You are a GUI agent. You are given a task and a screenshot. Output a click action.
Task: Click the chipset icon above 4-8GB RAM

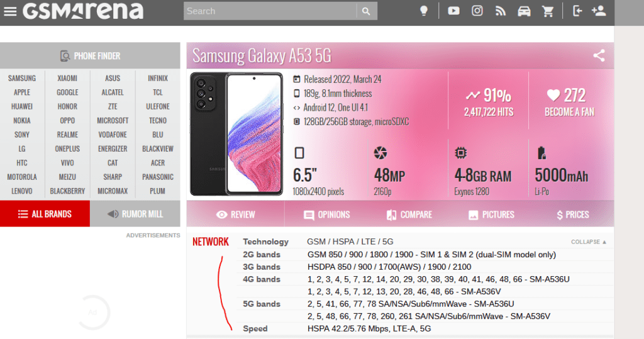(x=461, y=153)
